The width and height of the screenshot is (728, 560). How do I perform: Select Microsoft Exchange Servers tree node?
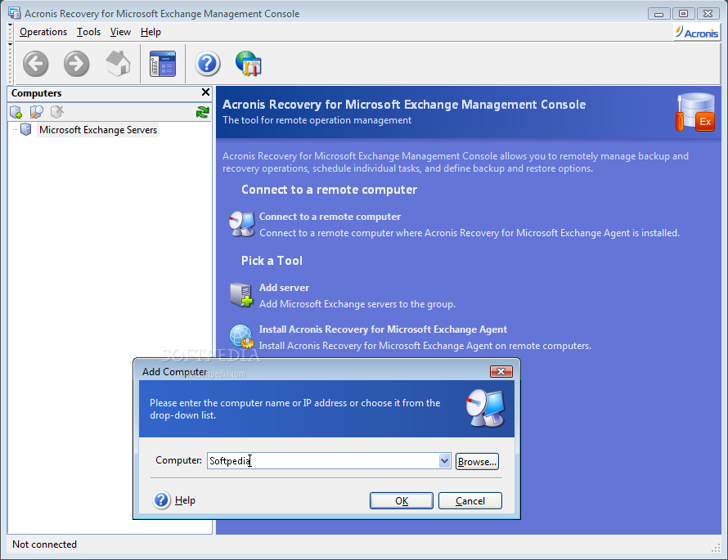pyautogui.click(x=98, y=130)
